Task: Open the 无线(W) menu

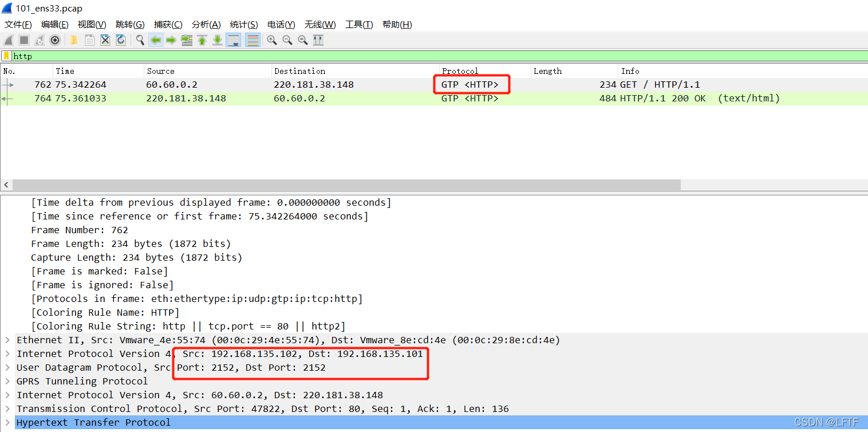Action: [x=320, y=25]
